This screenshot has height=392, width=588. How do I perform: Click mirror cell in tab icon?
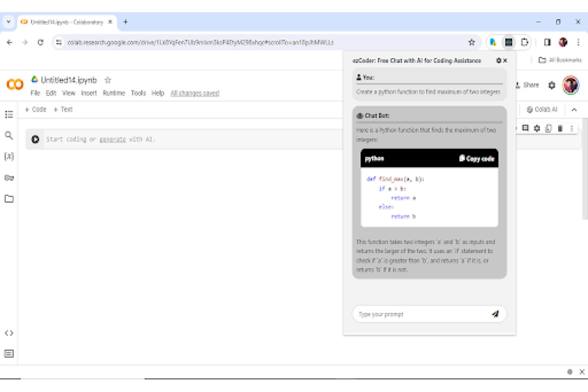tap(548, 128)
